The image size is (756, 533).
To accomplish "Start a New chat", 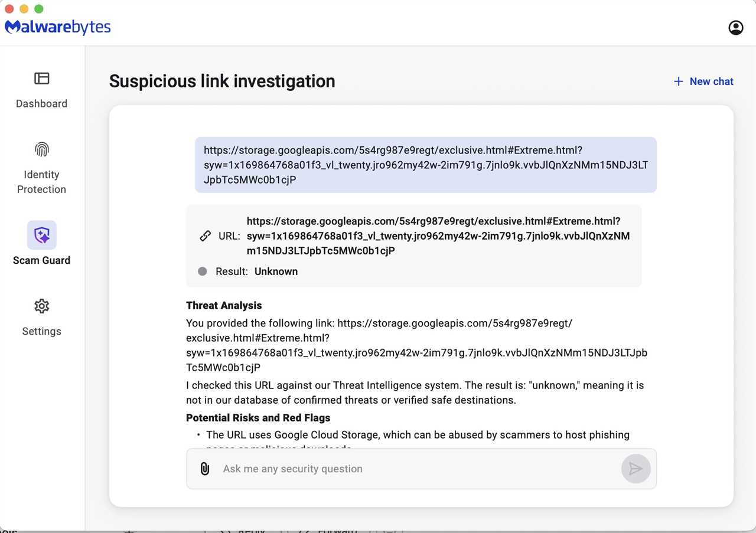I will (703, 81).
